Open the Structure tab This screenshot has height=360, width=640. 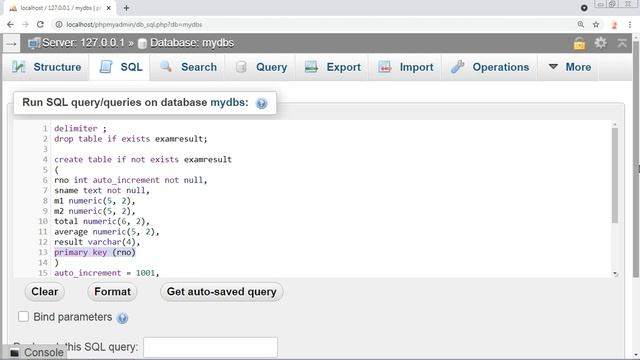tap(46, 67)
